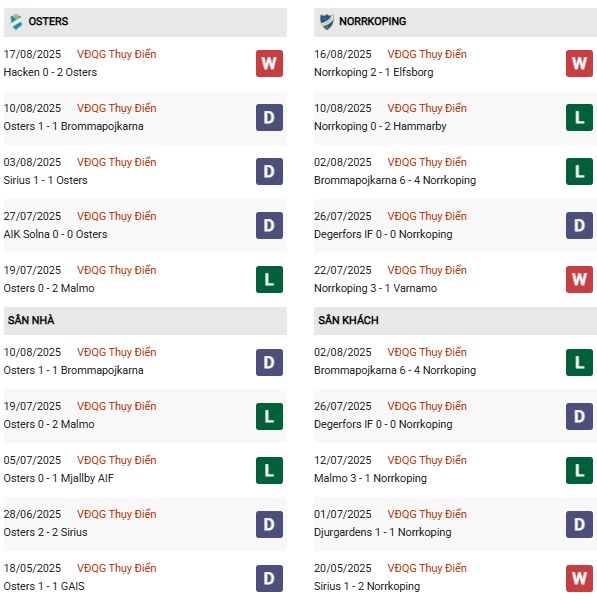Select the Malmo 3-1 Norrkoping match row
The height and width of the screenshot is (602, 597).
(x=455, y=470)
